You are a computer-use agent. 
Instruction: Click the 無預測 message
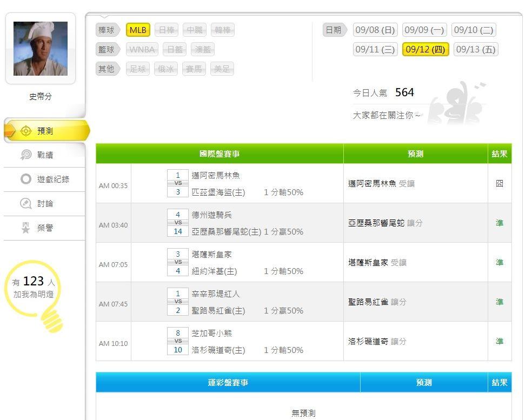click(x=304, y=413)
